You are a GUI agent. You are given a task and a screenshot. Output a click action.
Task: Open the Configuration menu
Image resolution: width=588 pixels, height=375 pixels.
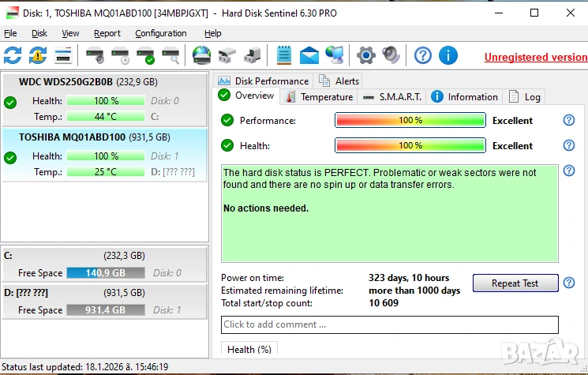[160, 33]
